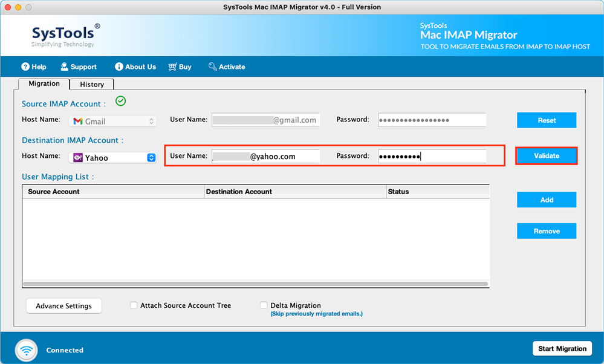Click the Yahoo logo icon
Screen dimensions: 604x364
(78, 158)
